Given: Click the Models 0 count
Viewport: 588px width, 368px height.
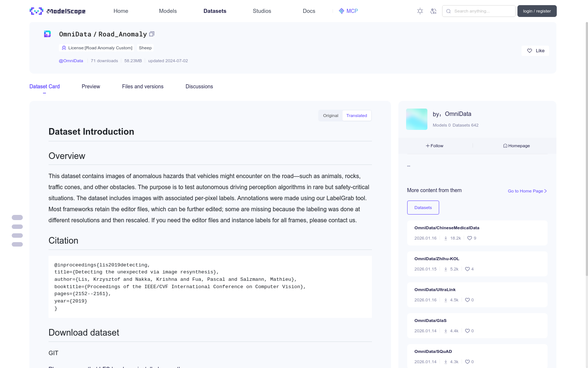Looking at the screenshot, I should 442,125.
